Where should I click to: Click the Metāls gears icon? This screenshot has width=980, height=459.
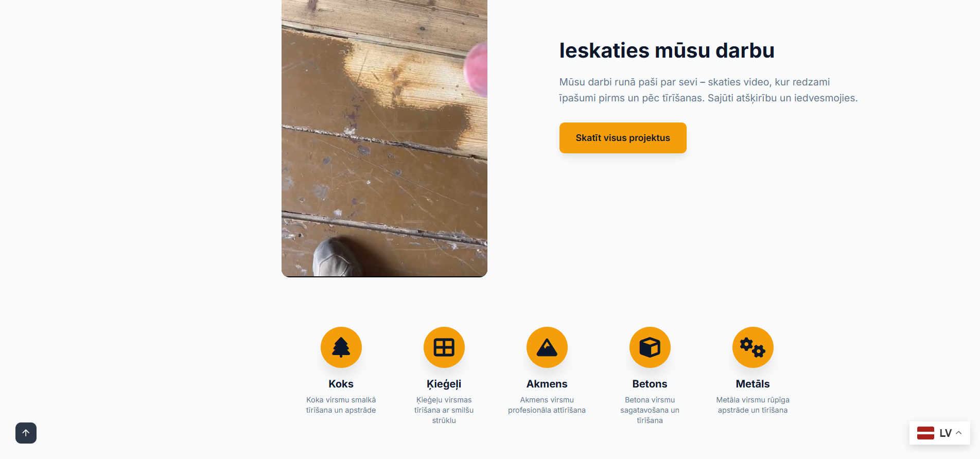point(752,347)
